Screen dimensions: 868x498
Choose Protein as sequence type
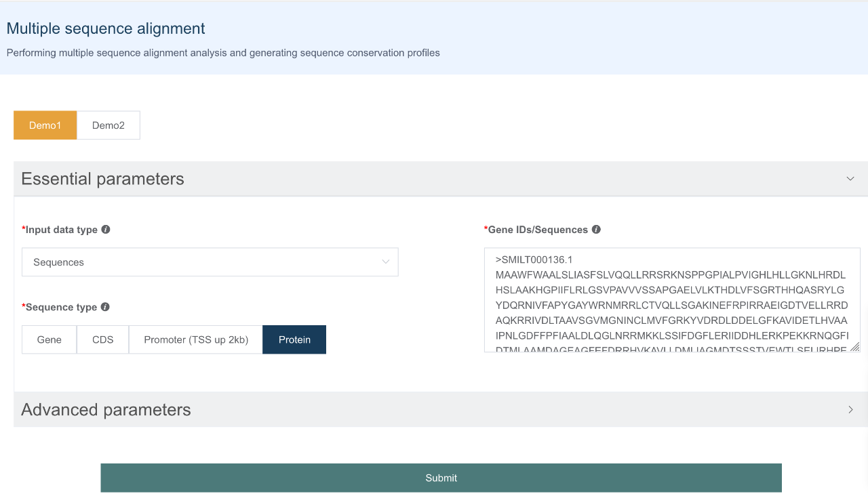tap(294, 339)
